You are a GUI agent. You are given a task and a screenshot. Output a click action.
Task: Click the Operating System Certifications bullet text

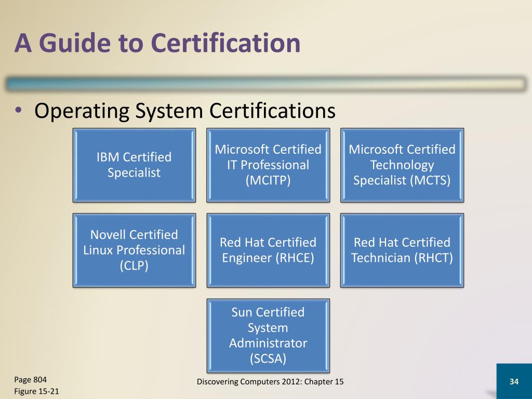pos(184,111)
